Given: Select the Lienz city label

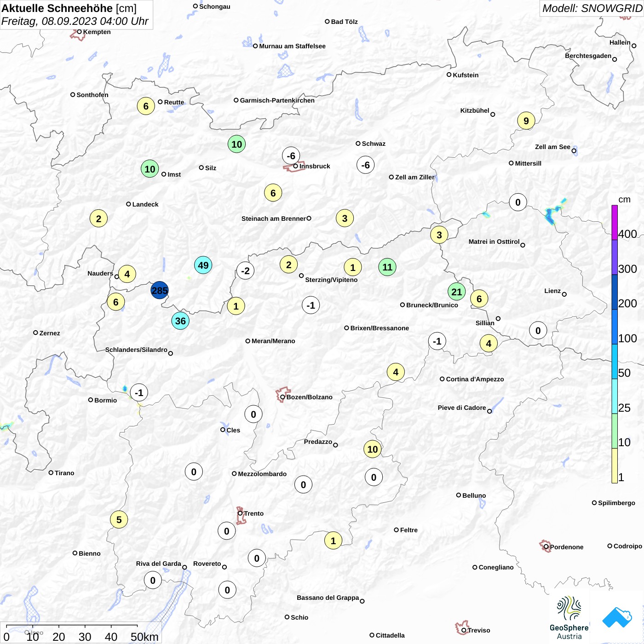Looking at the screenshot, I should (552, 291).
